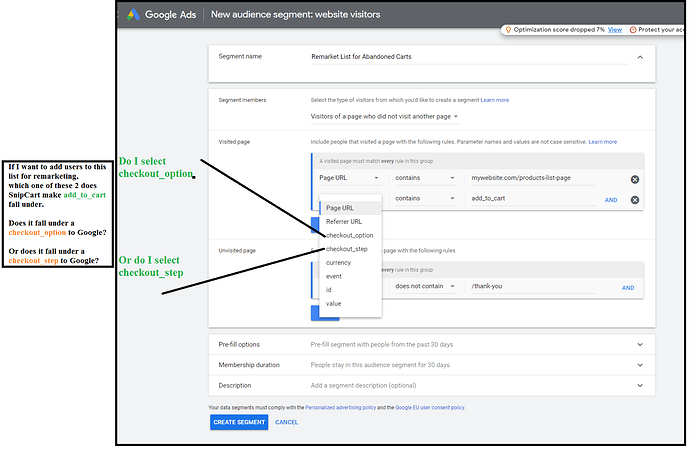Click 'People stay in this audience segment for 30 days'

(380, 365)
